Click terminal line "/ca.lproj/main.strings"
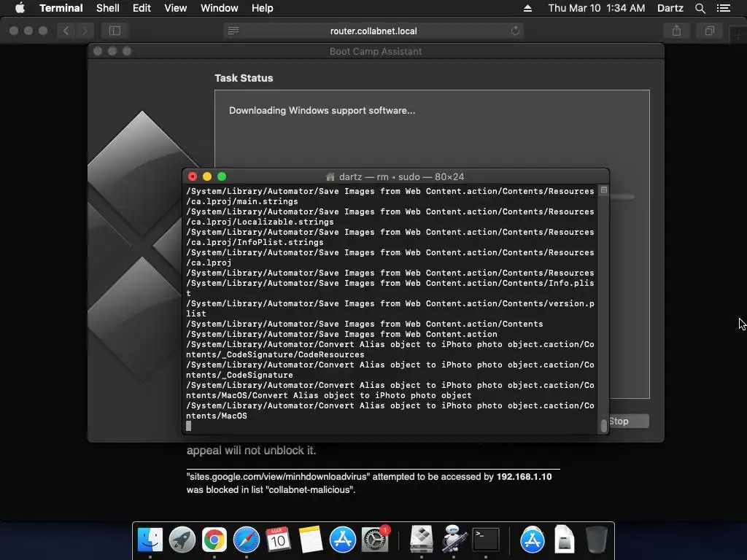The height and width of the screenshot is (560, 747). click(x=242, y=201)
